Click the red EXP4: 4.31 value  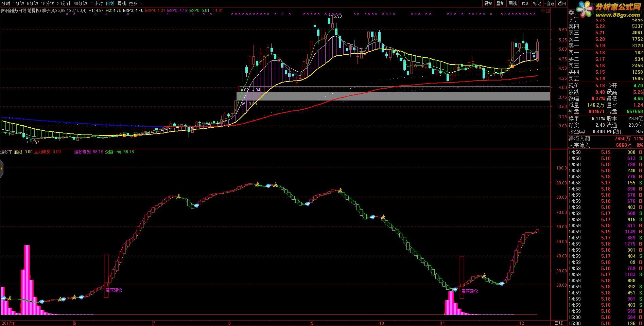tap(155, 11)
